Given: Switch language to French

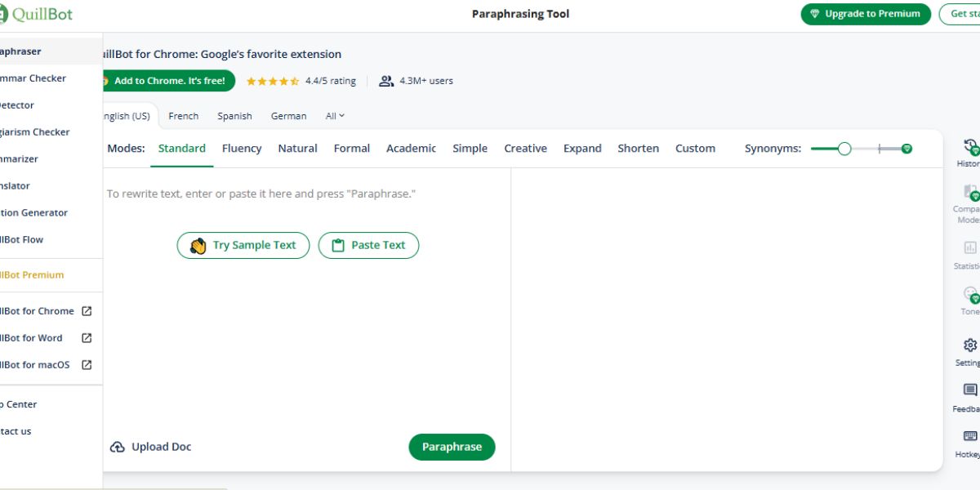Looking at the screenshot, I should [x=184, y=116].
